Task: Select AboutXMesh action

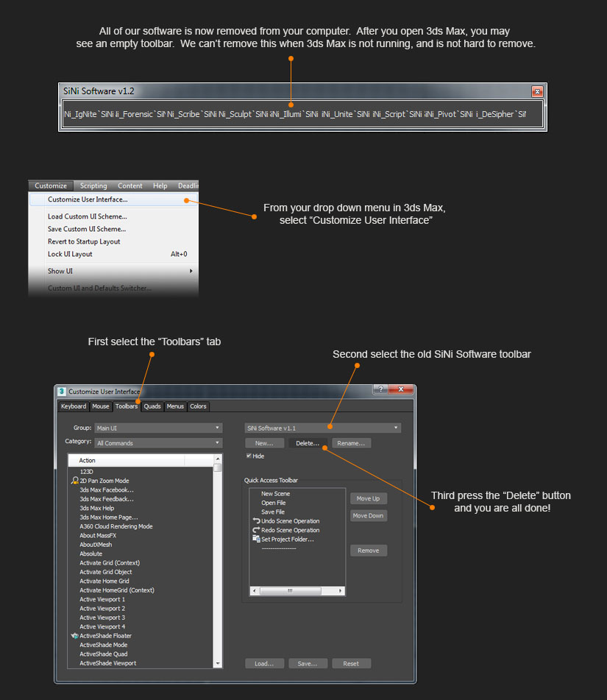Action: click(96, 545)
